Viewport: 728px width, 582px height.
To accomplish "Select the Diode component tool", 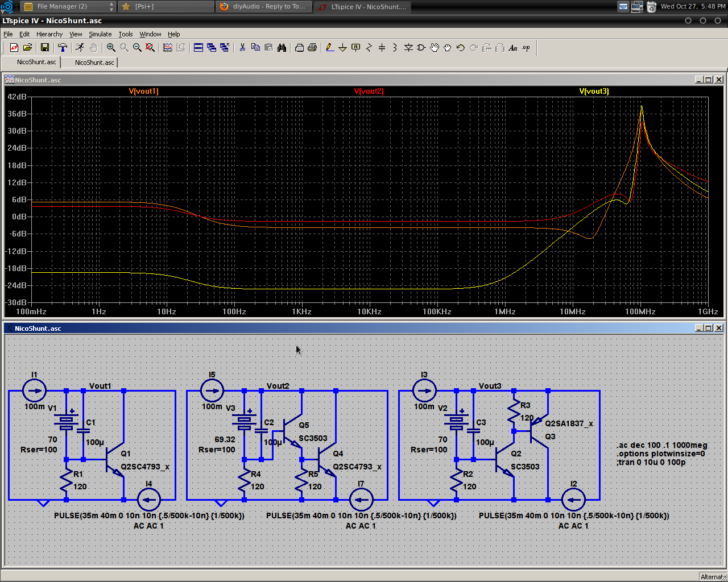I will tap(408, 48).
